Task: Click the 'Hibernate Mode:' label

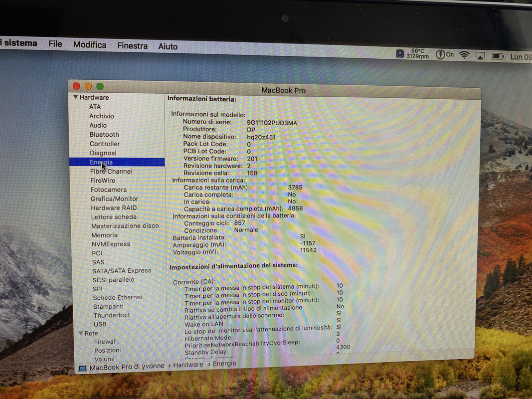Action: (x=208, y=338)
